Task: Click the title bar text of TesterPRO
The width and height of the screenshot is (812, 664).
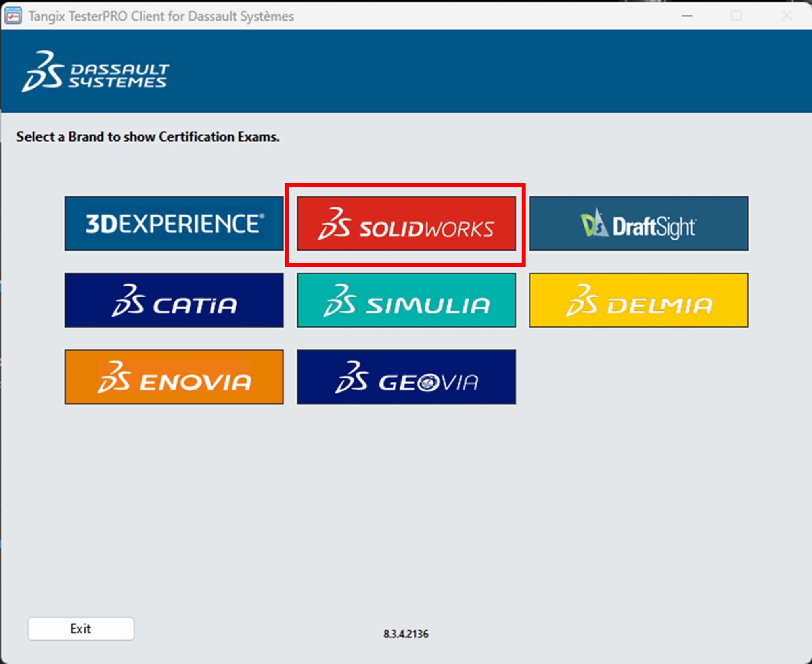Action: click(159, 16)
